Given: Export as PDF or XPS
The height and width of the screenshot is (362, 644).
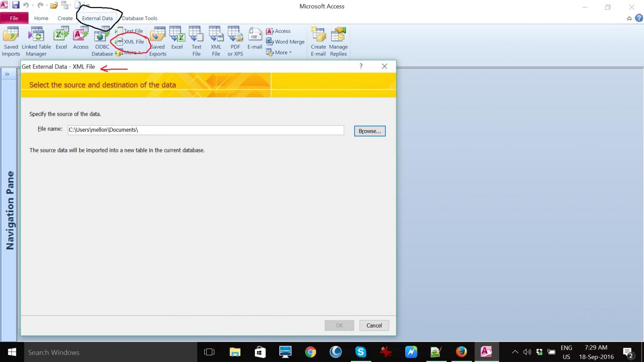Looking at the screenshot, I should click(235, 41).
